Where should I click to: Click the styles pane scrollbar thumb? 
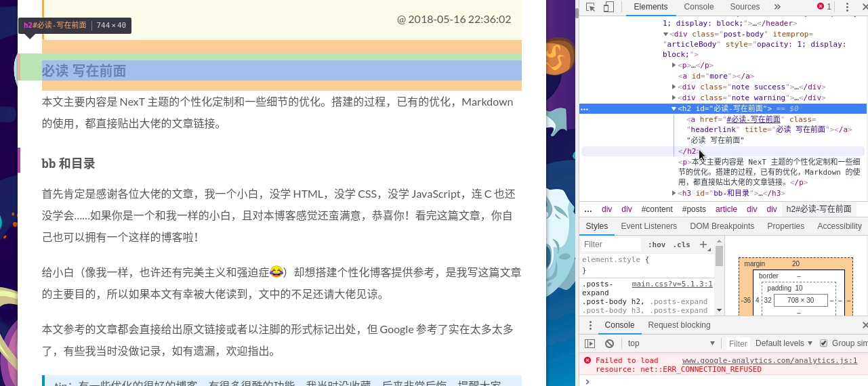point(719,256)
